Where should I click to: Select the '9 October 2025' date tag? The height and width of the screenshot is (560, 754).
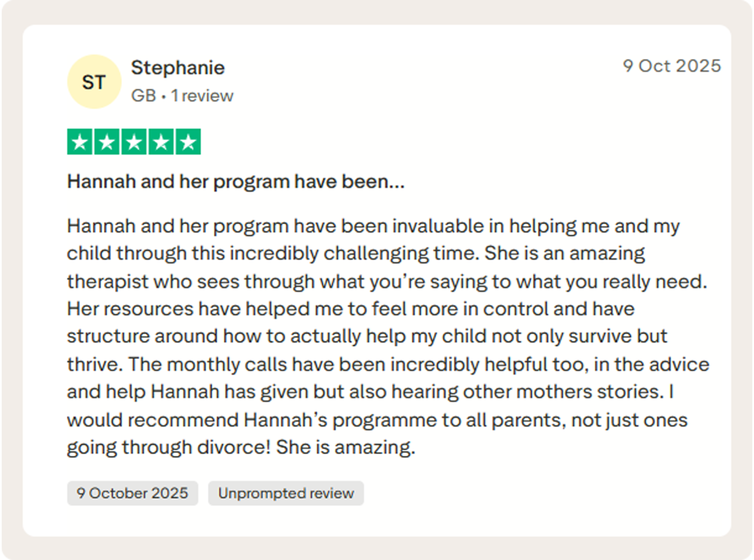pos(132,493)
